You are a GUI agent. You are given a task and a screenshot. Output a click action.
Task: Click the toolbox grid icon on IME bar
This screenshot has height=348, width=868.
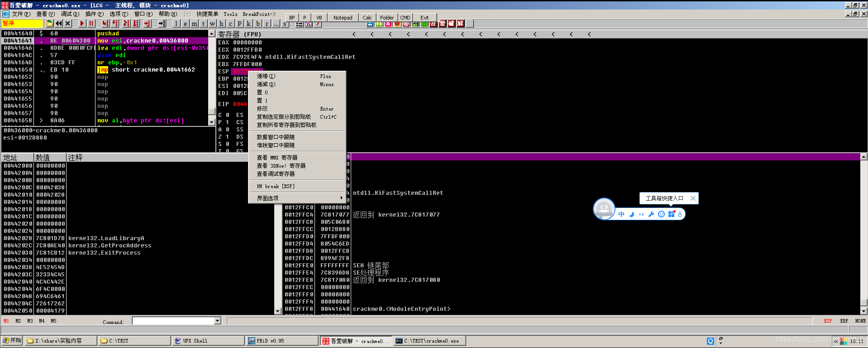pyautogui.click(x=671, y=214)
